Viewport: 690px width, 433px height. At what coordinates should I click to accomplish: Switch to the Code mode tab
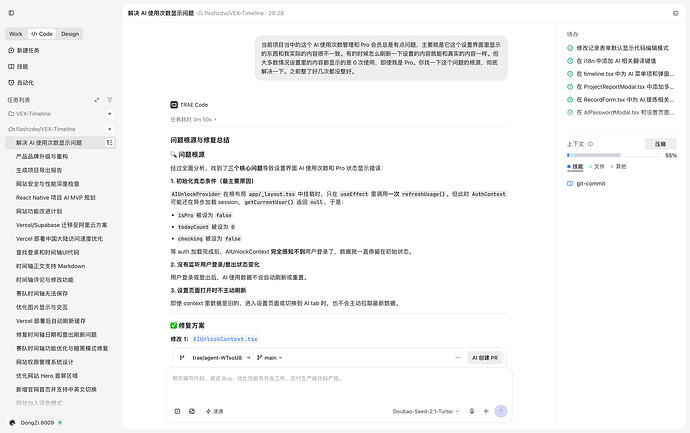[42, 34]
